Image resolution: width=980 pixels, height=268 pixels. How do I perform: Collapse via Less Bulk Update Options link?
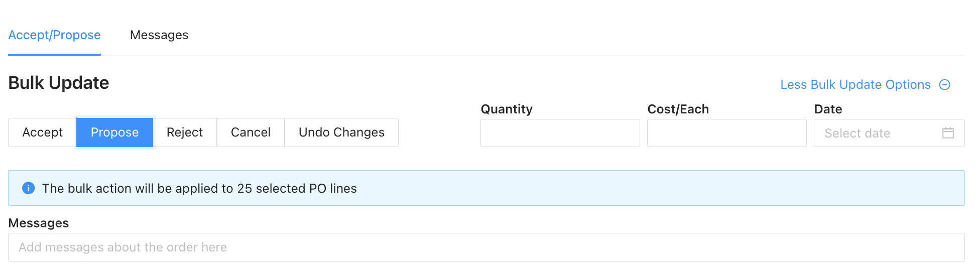pyautogui.click(x=855, y=85)
